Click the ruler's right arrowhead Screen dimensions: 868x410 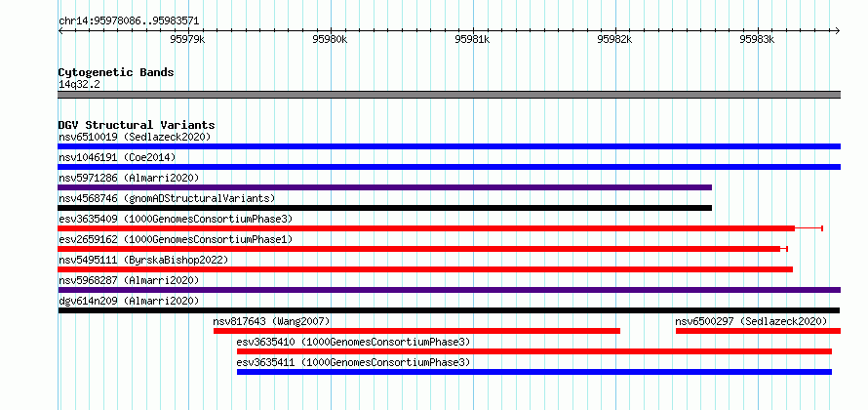(x=838, y=30)
